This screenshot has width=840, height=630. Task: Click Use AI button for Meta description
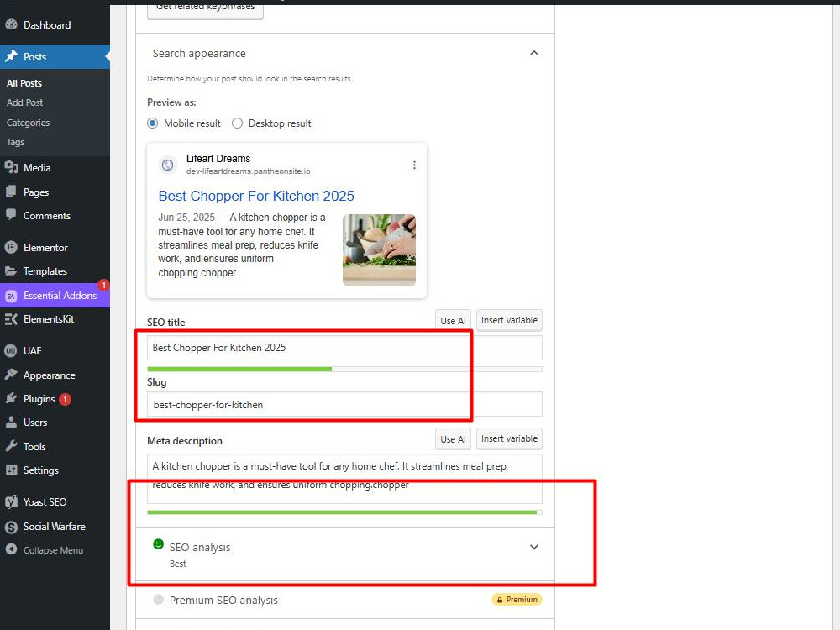pos(454,438)
